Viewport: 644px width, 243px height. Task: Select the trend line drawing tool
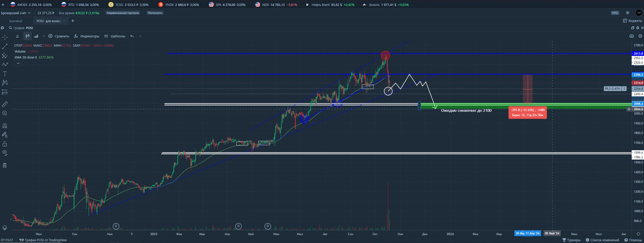point(5,46)
